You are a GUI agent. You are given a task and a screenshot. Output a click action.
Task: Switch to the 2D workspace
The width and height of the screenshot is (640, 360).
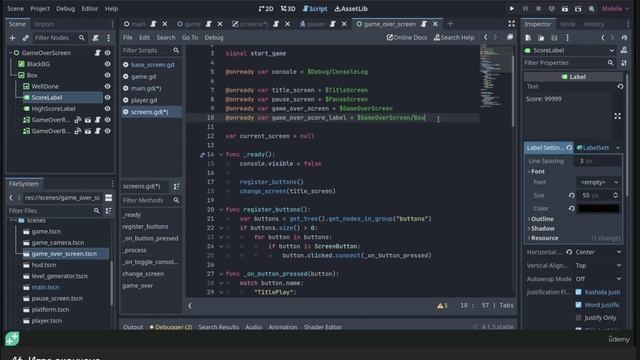pyautogui.click(x=266, y=9)
